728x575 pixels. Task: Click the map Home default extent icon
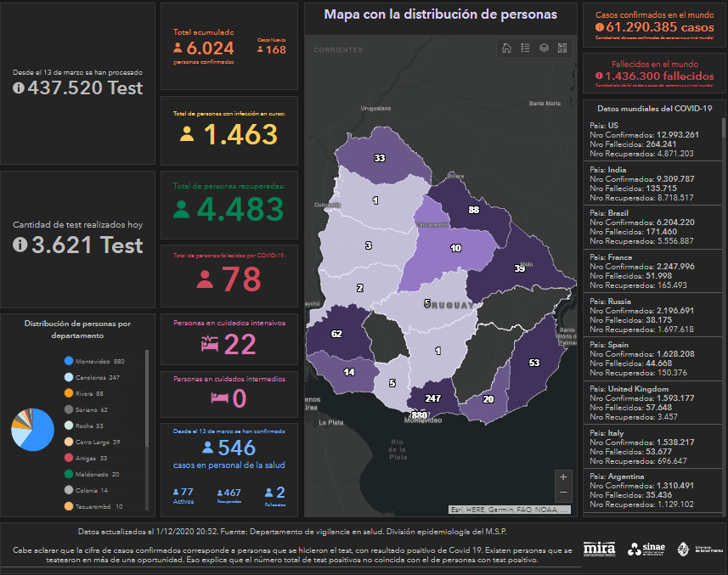507,48
